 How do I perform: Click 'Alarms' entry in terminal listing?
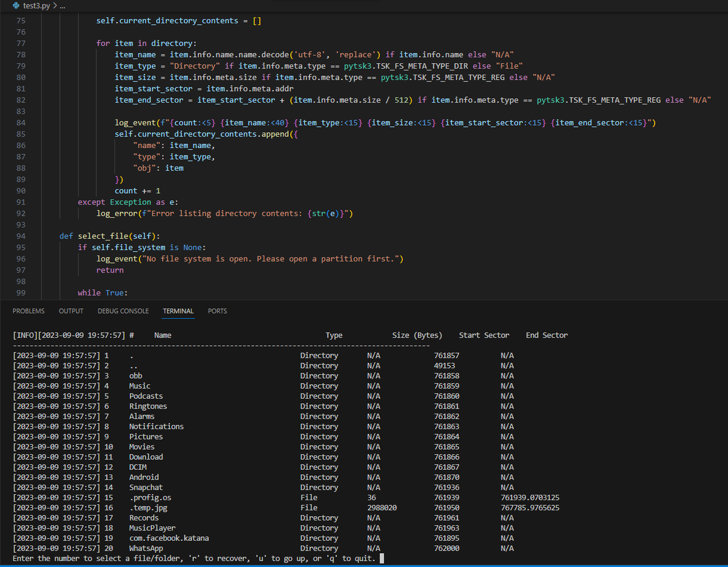click(142, 416)
